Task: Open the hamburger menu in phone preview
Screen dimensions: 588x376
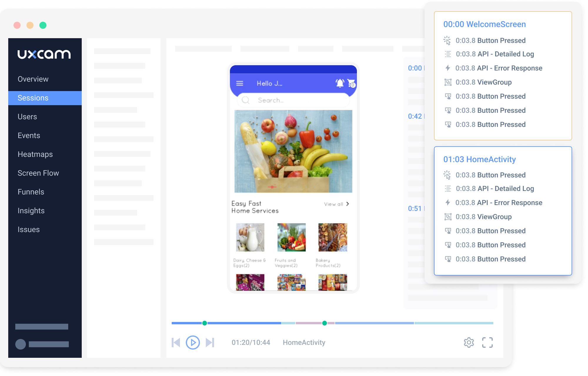Action: 240,83
